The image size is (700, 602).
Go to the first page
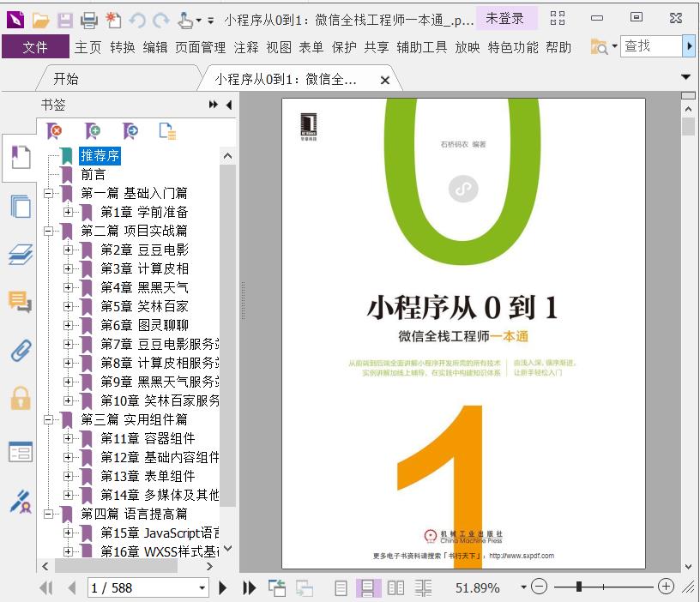pyautogui.click(x=46, y=587)
